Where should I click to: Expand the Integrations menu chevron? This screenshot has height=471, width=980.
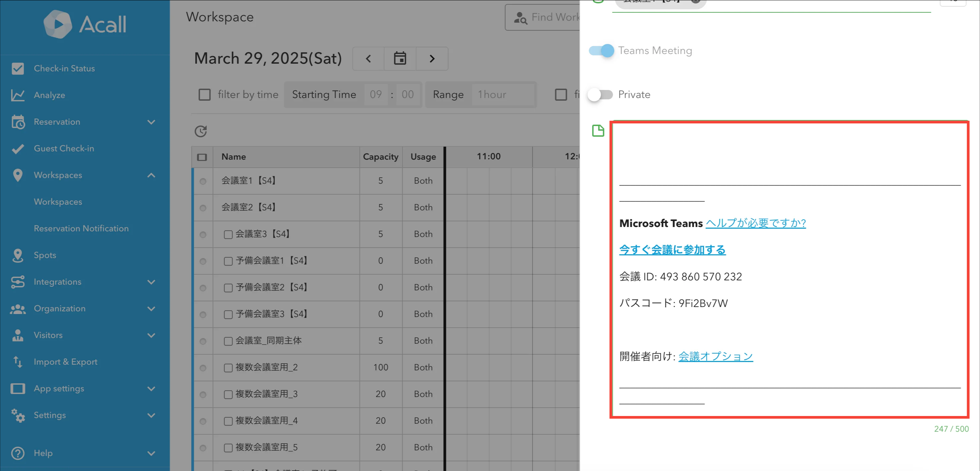pyautogui.click(x=151, y=282)
